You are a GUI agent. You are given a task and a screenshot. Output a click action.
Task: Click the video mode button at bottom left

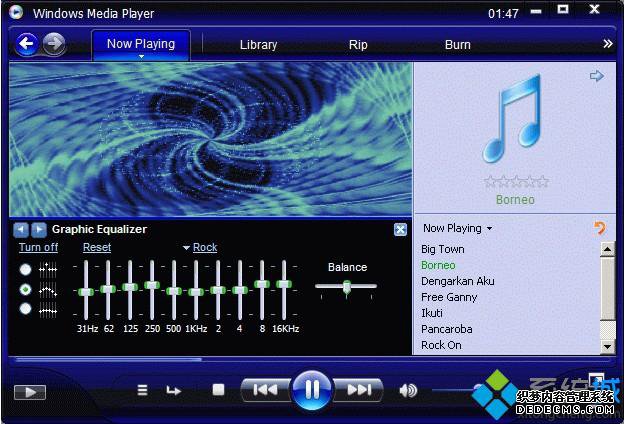tap(30, 392)
